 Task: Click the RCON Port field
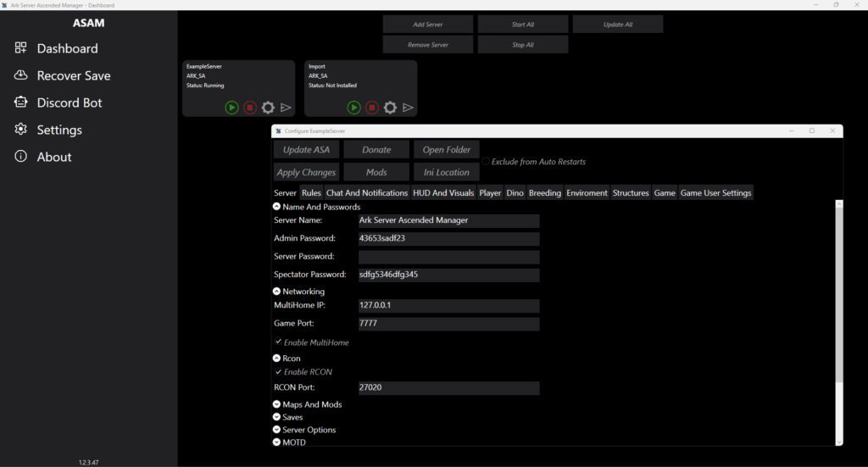point(449,388)
